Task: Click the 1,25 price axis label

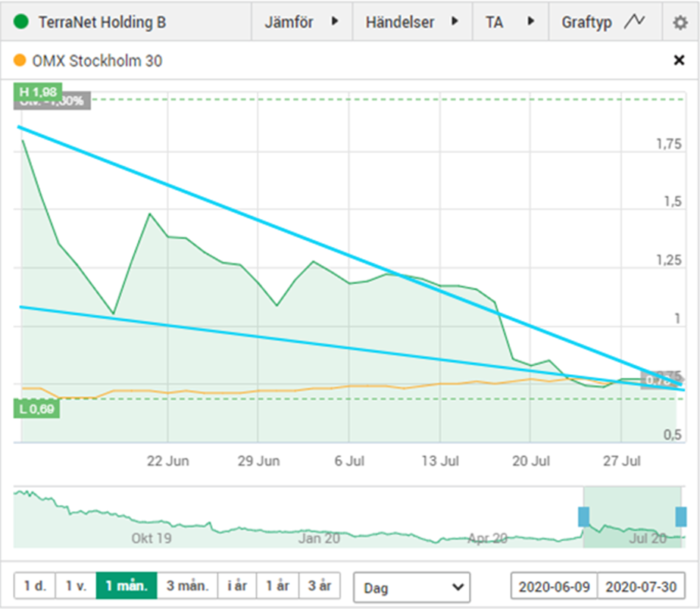Action: 669,260
